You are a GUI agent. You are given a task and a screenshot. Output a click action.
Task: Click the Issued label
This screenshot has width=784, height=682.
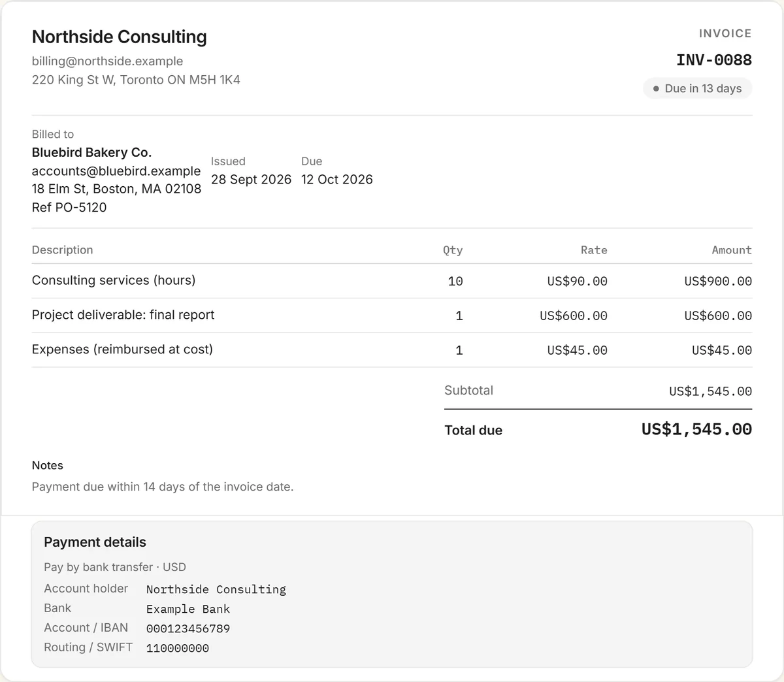coord(228,161)
